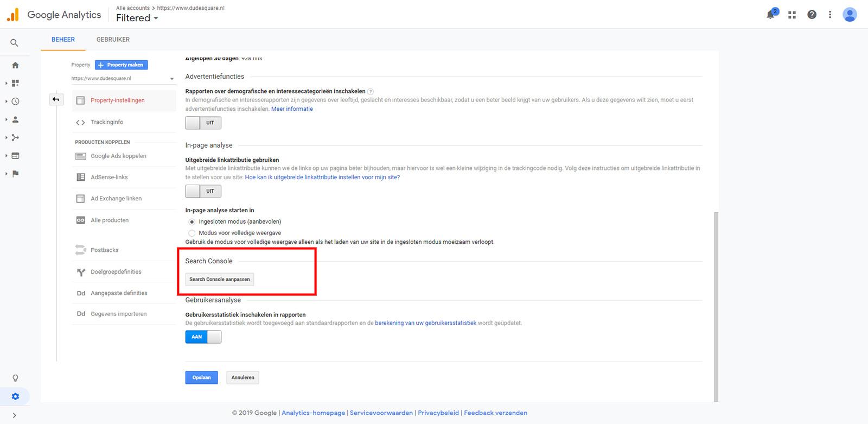Click the Alle producten icon
Screen dimensions: 868x424
80,220
